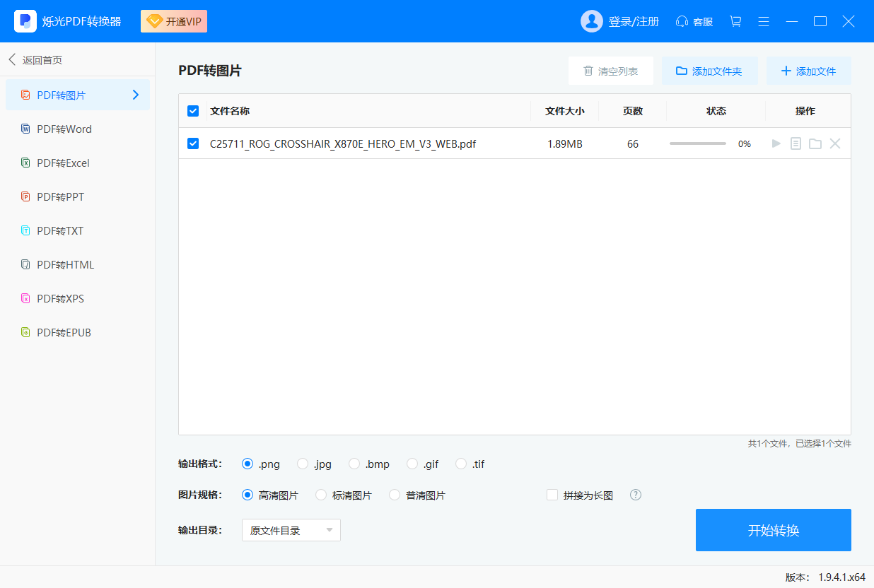
Task: Start conversion with the row play icon
Action: [x=776, y=143]
